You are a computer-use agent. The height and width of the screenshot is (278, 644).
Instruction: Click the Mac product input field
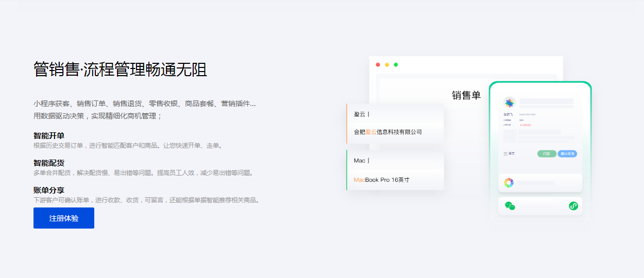(x=395, y=161)
